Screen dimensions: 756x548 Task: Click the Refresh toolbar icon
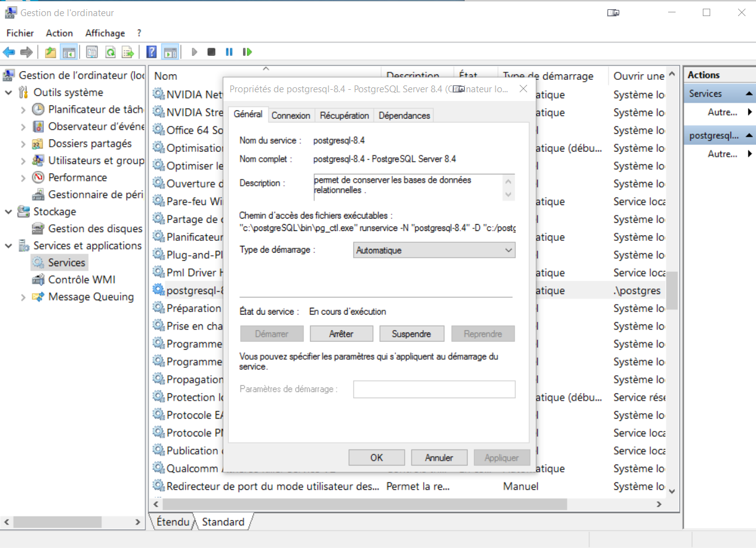[x=110, y=52]
